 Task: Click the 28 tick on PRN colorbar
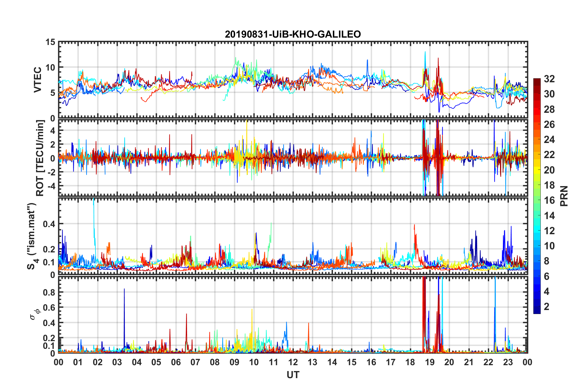(549, 109)
